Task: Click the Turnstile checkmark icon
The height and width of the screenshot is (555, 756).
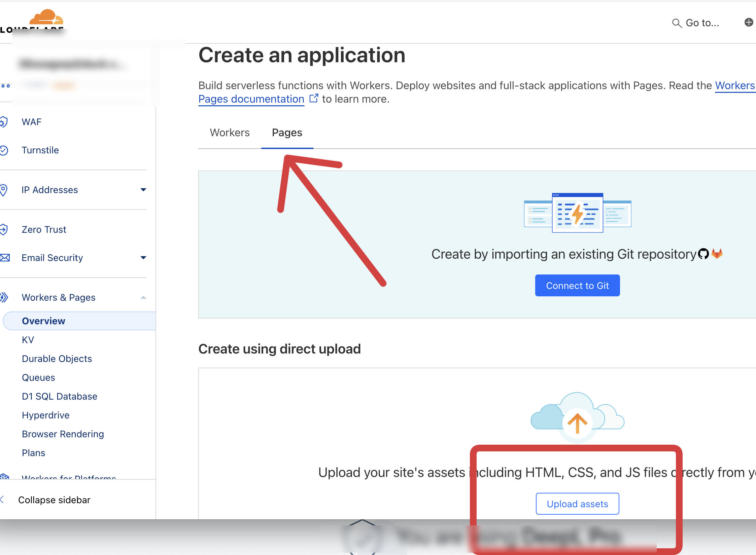Action: 4,150
